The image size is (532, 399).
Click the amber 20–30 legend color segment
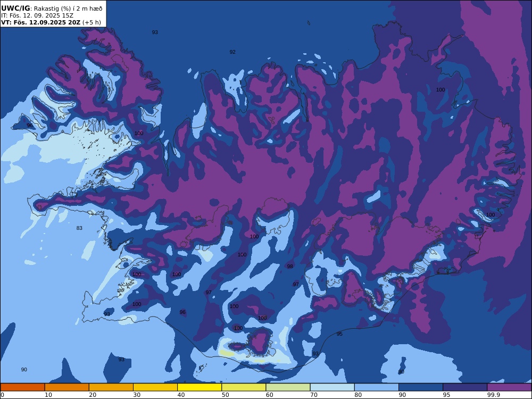coord(111,387)
